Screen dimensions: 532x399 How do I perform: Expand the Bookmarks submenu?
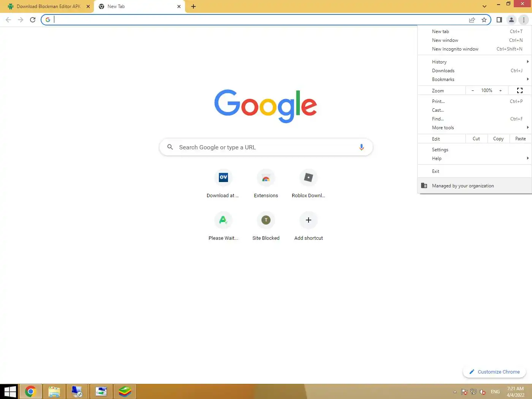point(475,79)
